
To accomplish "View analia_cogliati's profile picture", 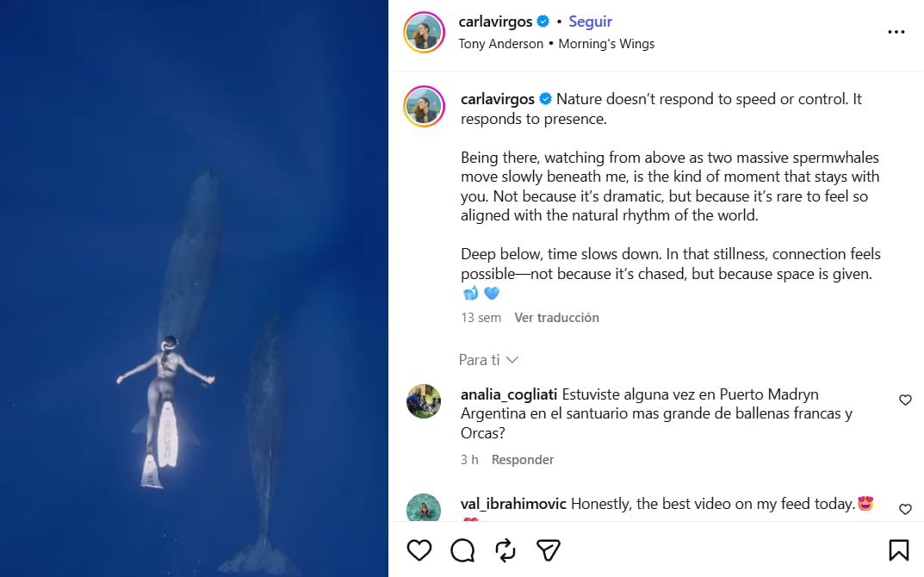I will [424, 401].
